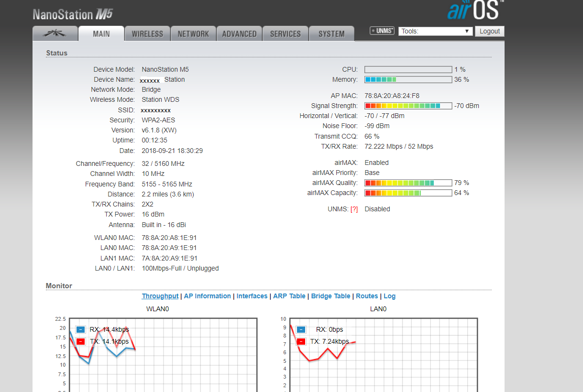The width and height of the screenshot is (583, 392).
Task: Select the airMAX Priority value Base
Action: click(x=372, y=173)
